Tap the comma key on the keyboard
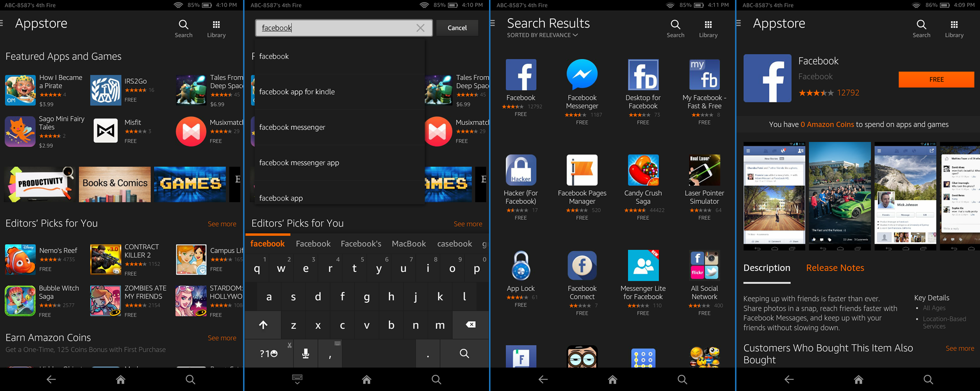The image size is (980, 391). click(x=330, y=353)
